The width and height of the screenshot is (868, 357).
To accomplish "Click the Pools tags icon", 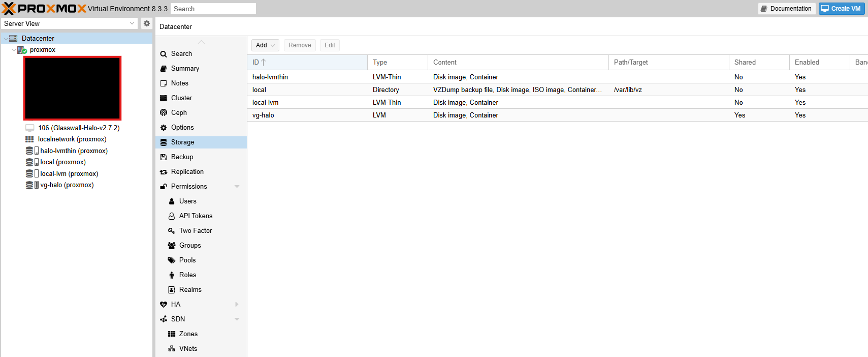I will [172, 260].
